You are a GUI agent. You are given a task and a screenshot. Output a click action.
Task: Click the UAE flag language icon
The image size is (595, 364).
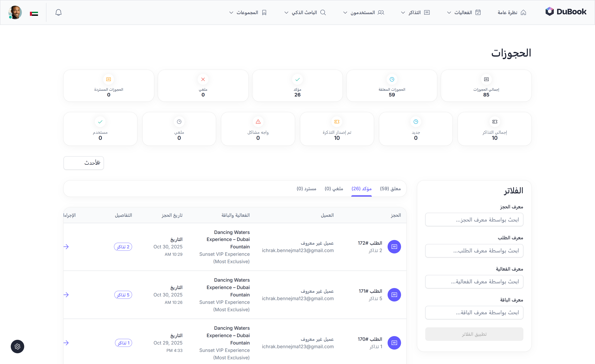click(x=34, y=13)
